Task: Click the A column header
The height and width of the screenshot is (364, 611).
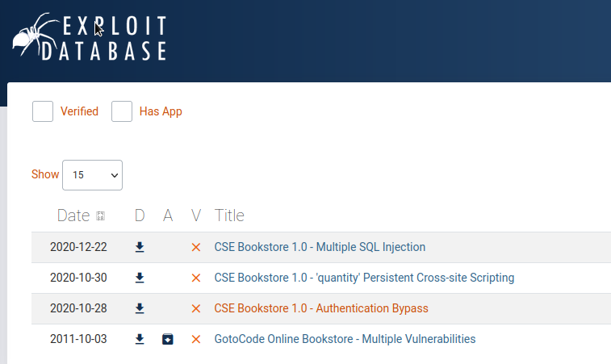Action: [x=168, y=215]
